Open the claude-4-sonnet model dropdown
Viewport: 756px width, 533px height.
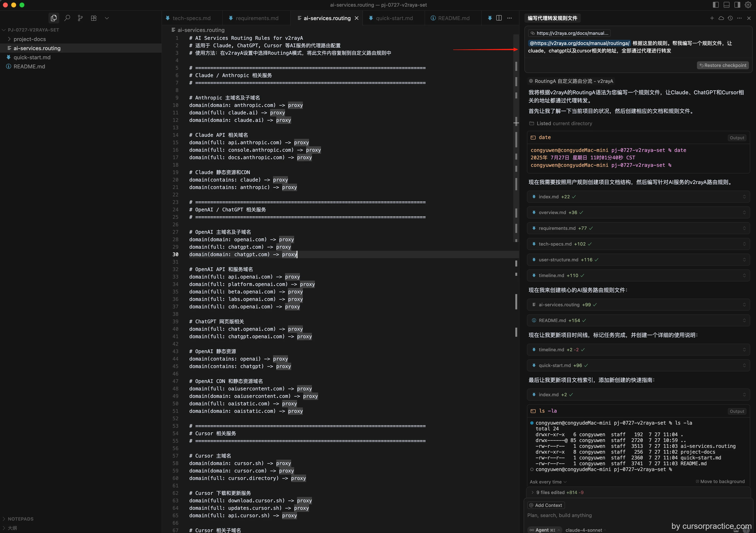(586, 530)
